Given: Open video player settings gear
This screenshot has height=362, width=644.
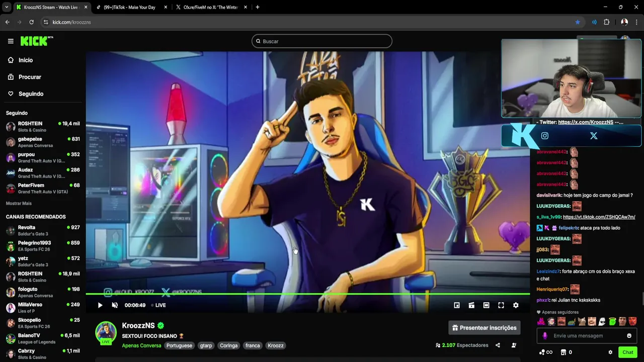Looking at the screenshot, I should (x=516, y=305).
